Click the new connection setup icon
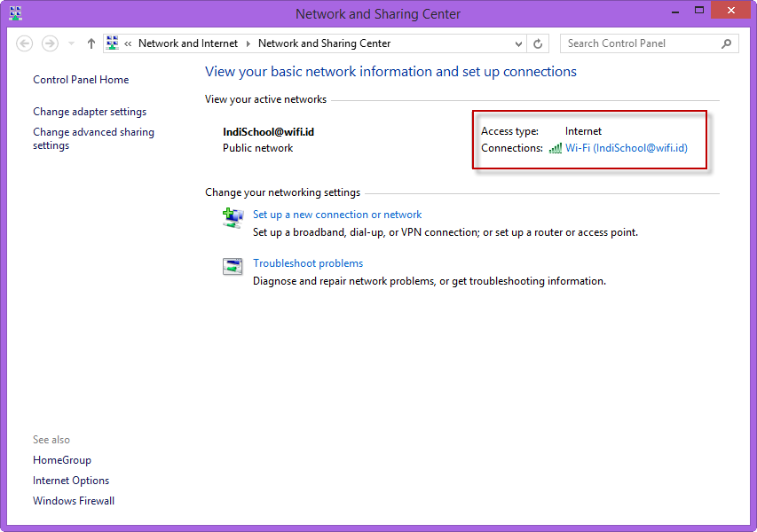 233,218
